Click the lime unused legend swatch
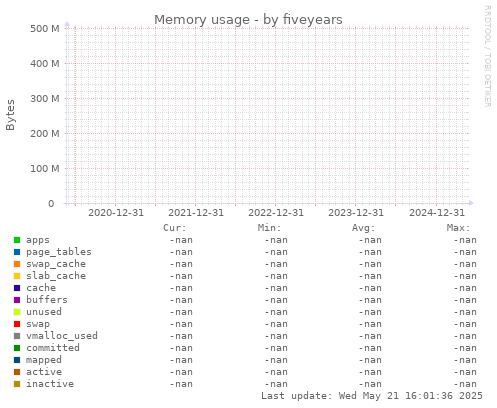497x408 pixels. point(17,312)
